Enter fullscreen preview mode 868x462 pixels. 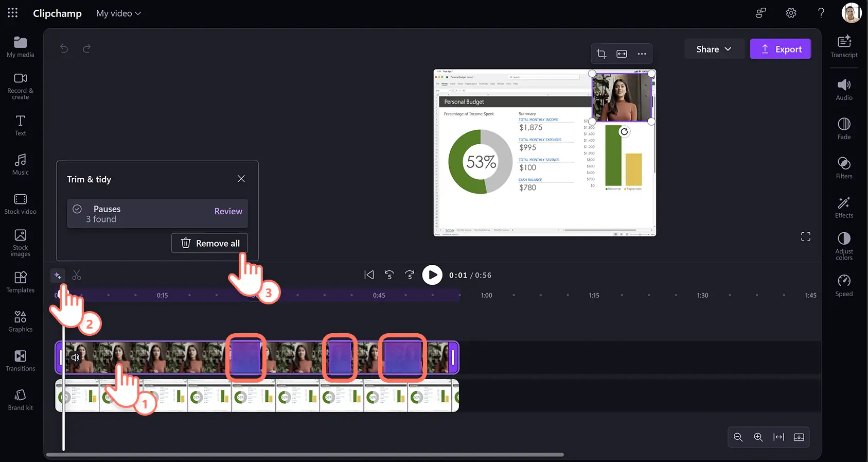[x=805, y=236]
